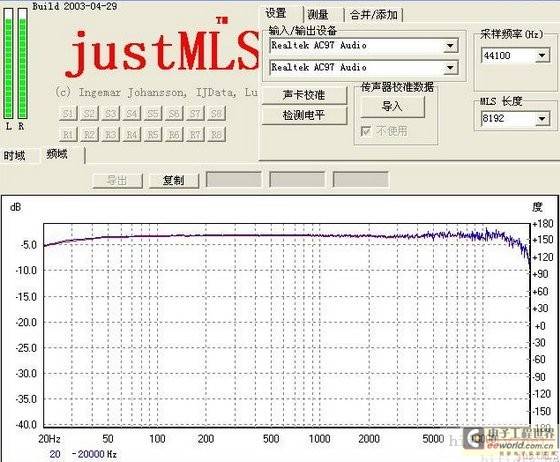Click the 导入 calibration data button
560x462 pixels.
pos(392,106)
